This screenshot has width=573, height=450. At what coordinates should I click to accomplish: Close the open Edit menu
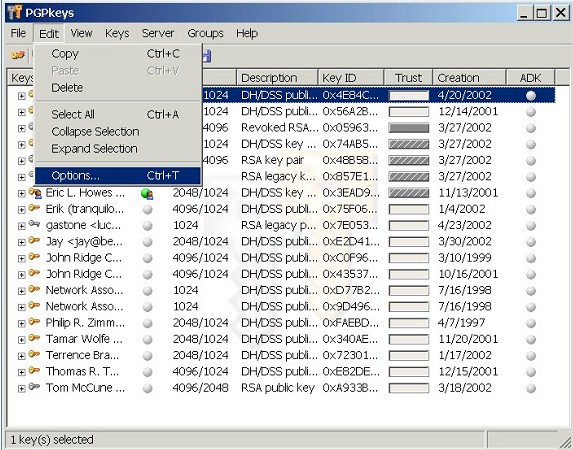coord(49,34)
